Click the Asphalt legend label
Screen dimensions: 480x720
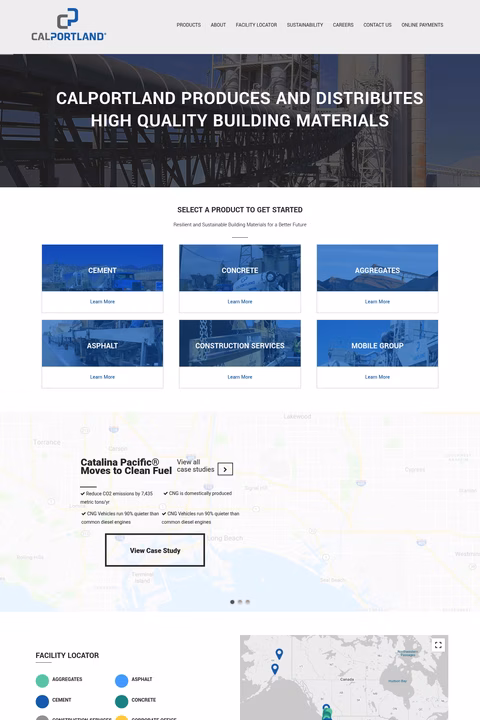coord(142,679)
